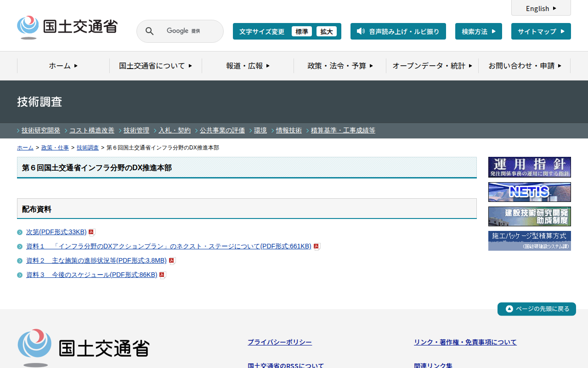Set text size to 標準
The height and width of the screenshot is (368, 588).
coord(301,31)
